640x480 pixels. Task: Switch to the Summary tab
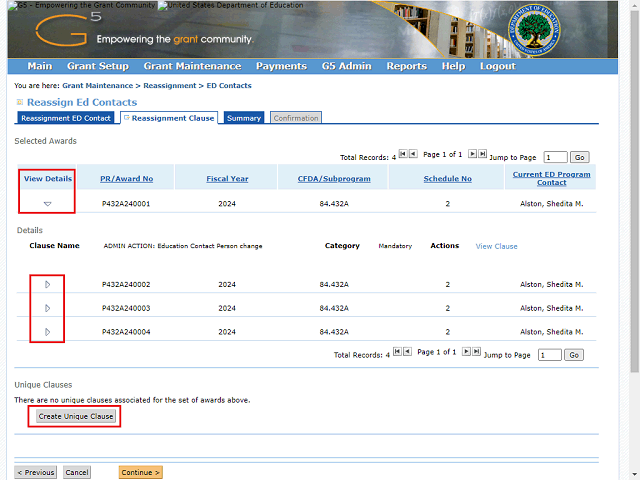click(243, 118)
